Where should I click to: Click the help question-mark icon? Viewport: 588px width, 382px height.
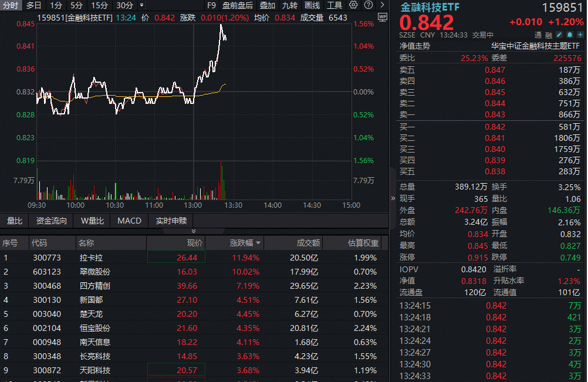[369, 5]
